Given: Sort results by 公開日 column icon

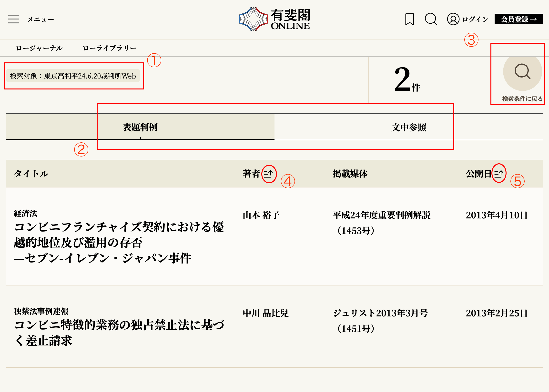Looking at the screenshot, I should [499, 174].
